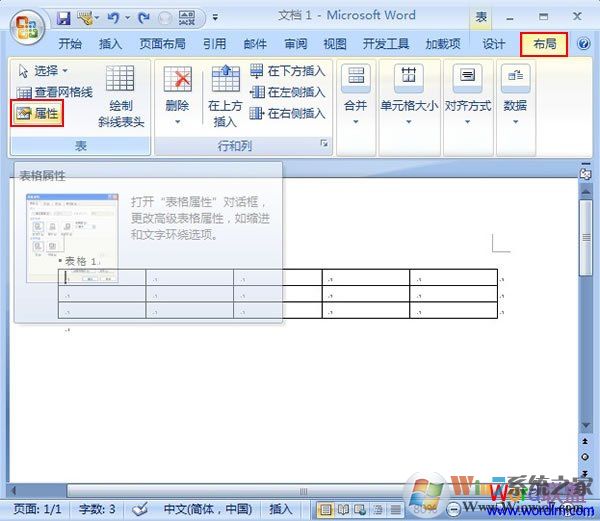Select the 布局 table tab
Screen dimensions: 600x521
(x=544, y=44)
